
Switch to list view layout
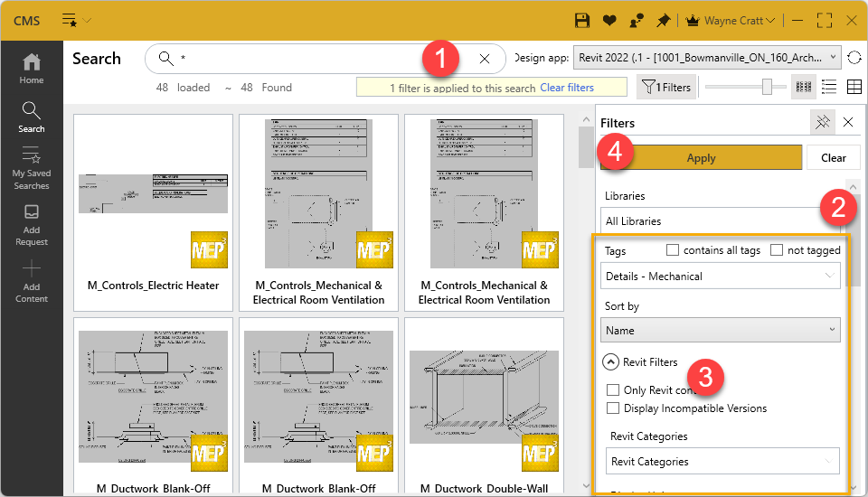coord(829,87)
